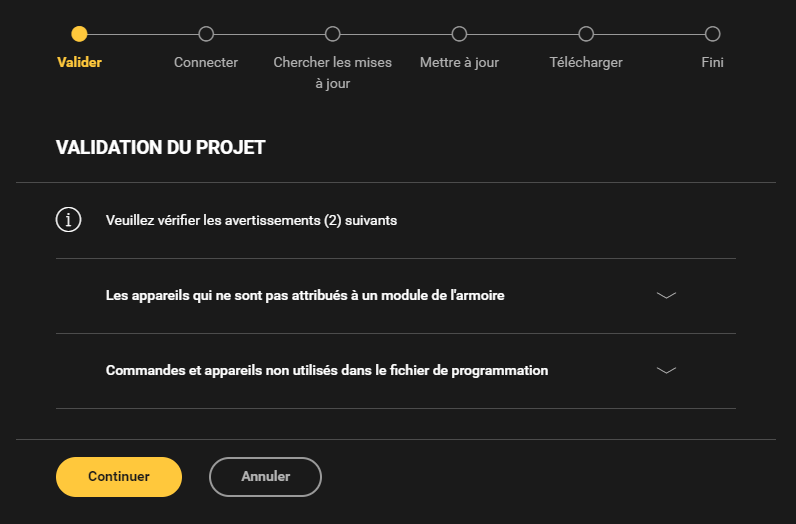Open the "Commandes et appareils non utilisés" warning row
The width and height of the screenshot is (796, 524).
pos(327,370)
